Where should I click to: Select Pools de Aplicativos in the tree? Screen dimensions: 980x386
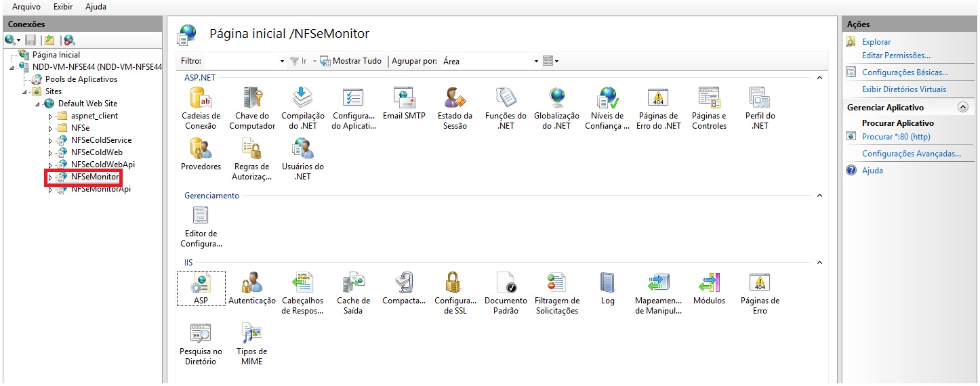click(x=81, y=79)
